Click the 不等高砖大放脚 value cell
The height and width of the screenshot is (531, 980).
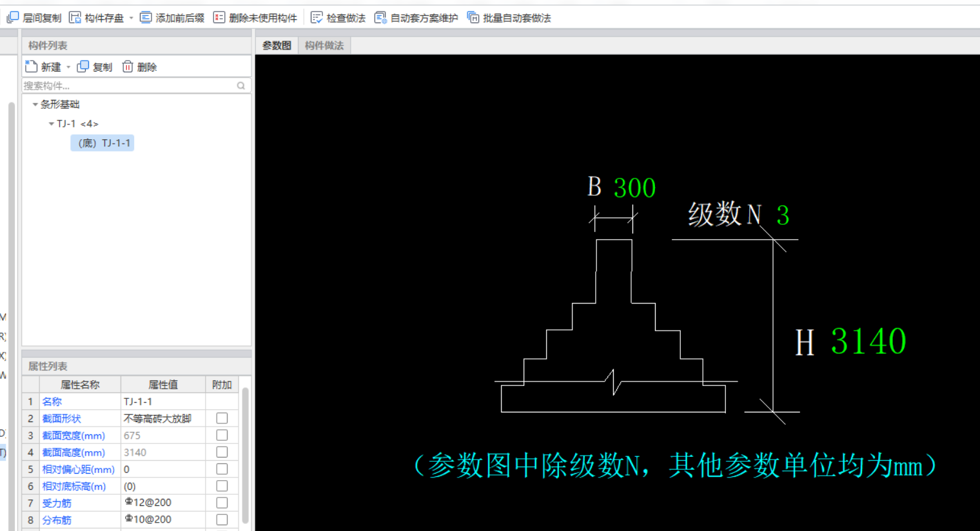[163, 418]
